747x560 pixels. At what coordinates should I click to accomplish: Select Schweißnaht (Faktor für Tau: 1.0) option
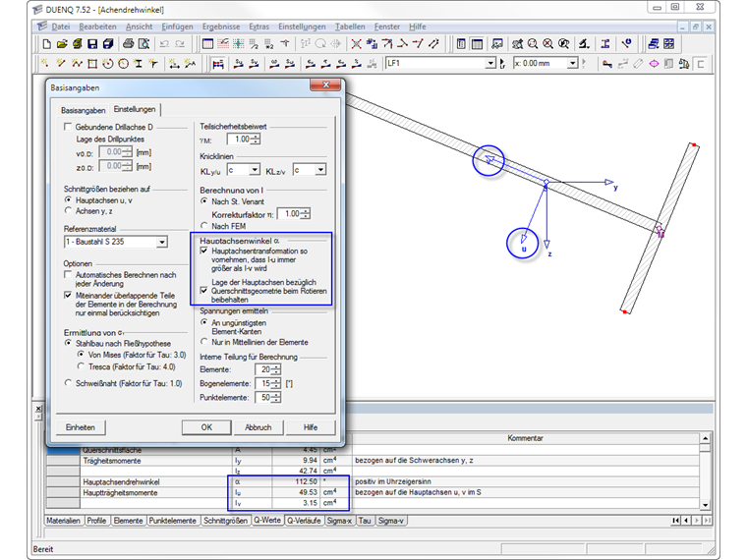68,383
